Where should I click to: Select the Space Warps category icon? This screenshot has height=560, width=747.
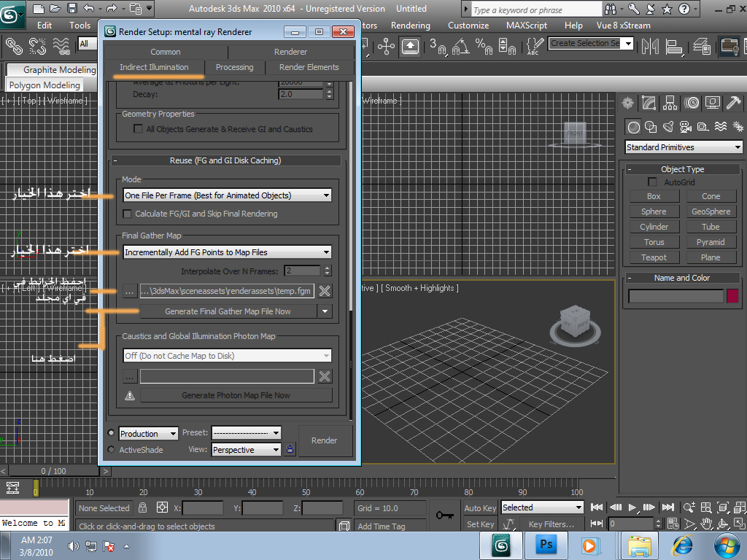click(721, 127)
